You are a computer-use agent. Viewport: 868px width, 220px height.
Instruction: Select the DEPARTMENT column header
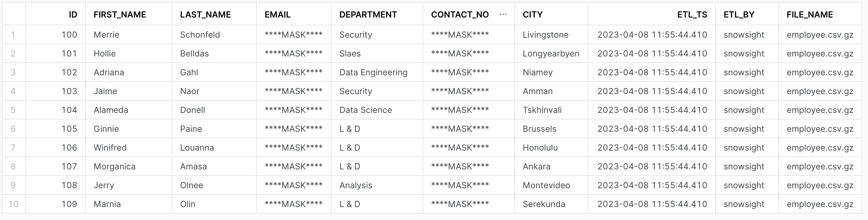[368, 14]
